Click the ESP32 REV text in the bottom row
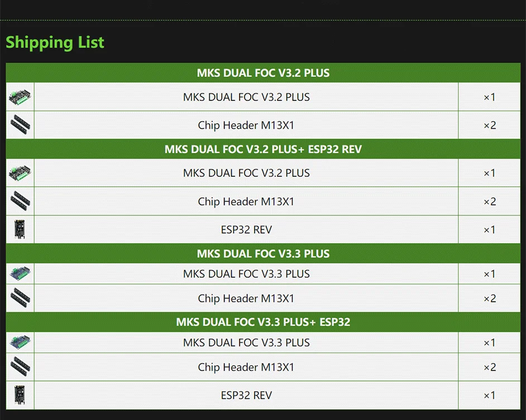Viewport: 526px width, 420px height. [246, 395]
